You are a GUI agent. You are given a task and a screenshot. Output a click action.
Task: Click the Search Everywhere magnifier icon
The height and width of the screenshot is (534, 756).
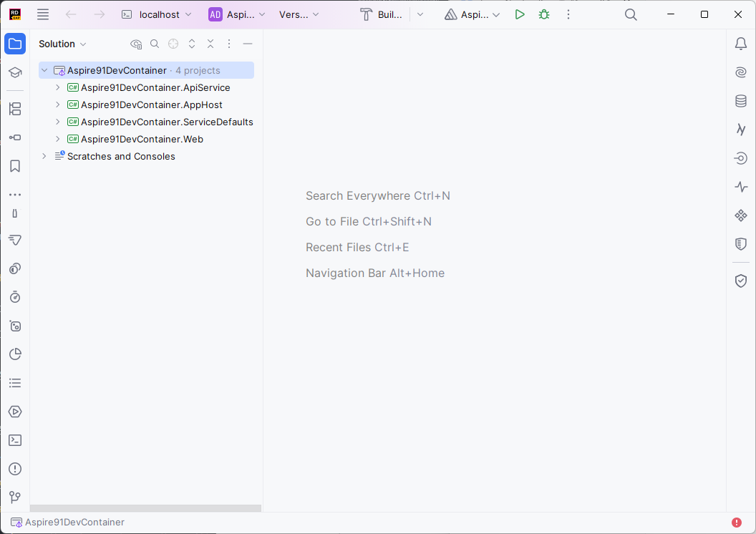pyautogui.click(x=631, y=14)
